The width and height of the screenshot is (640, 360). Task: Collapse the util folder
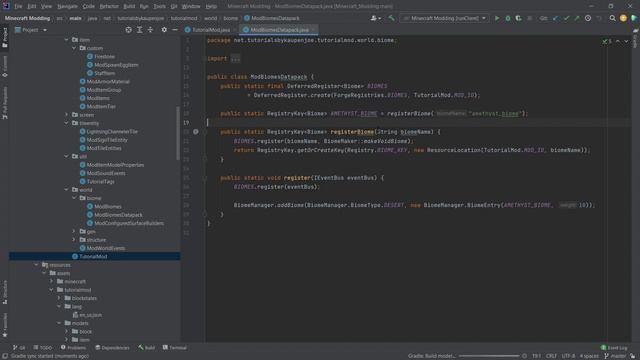coord(67,156)
